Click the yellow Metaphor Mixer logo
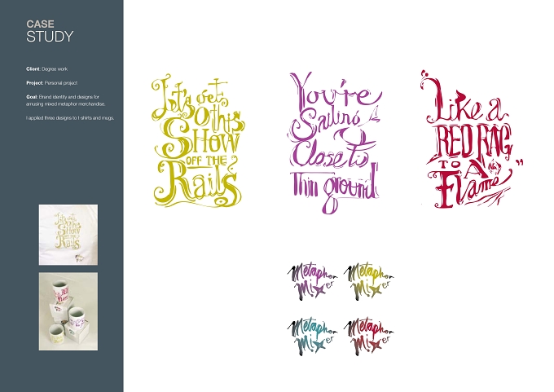Screen dimensions: 554x392 (x=369, y=281)
